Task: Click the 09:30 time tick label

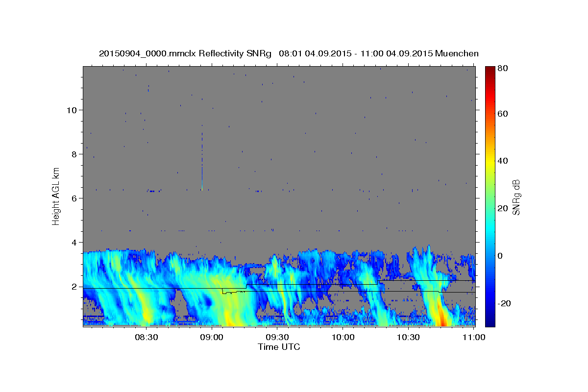Action: (277, 338)
